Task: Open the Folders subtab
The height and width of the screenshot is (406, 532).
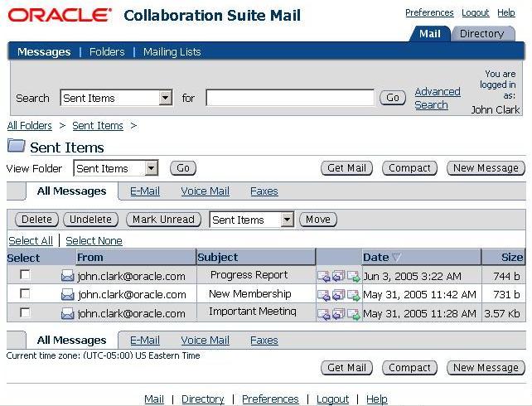Action: click(x=107, y=52)
